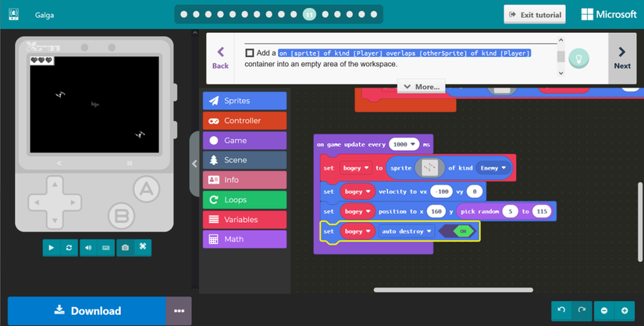Edit the vy value 0
The image size is (644, 326).
tap(474, 192)
